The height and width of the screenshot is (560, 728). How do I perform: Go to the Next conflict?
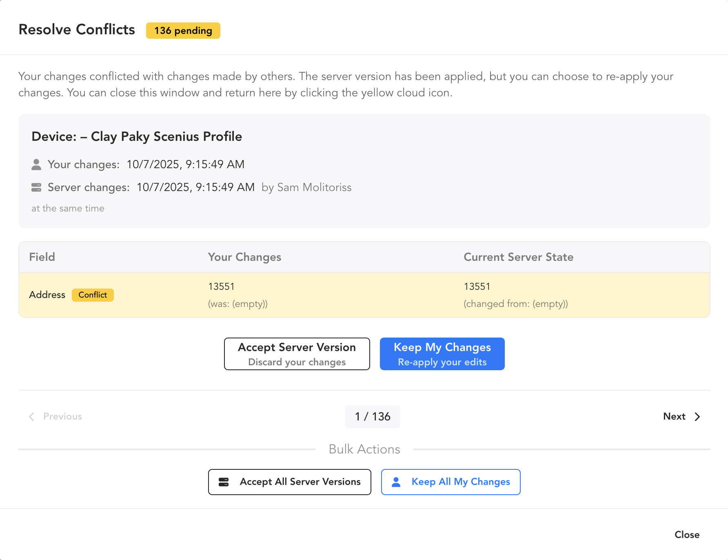(674, 416)
